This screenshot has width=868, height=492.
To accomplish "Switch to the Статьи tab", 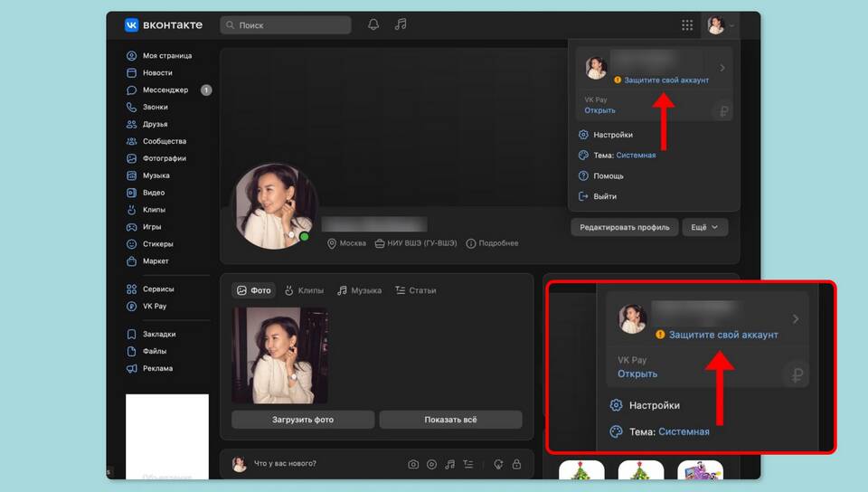I will coord(415,290).
